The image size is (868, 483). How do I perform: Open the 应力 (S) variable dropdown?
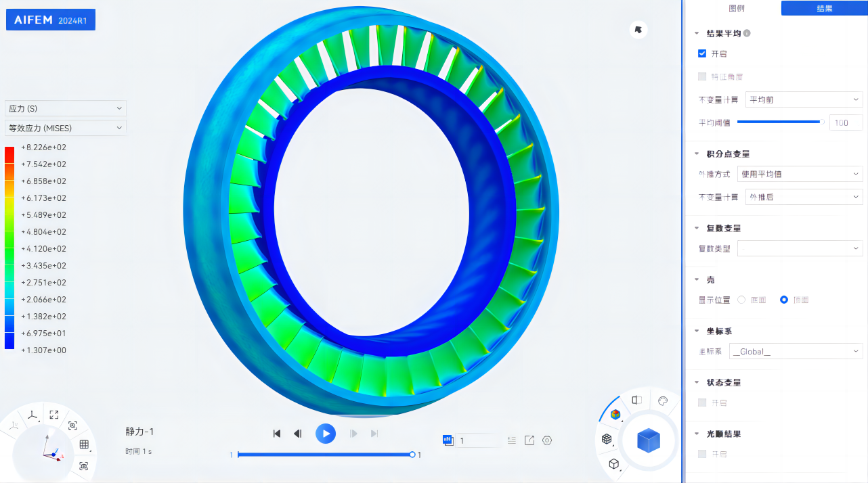tap(66, 108)
